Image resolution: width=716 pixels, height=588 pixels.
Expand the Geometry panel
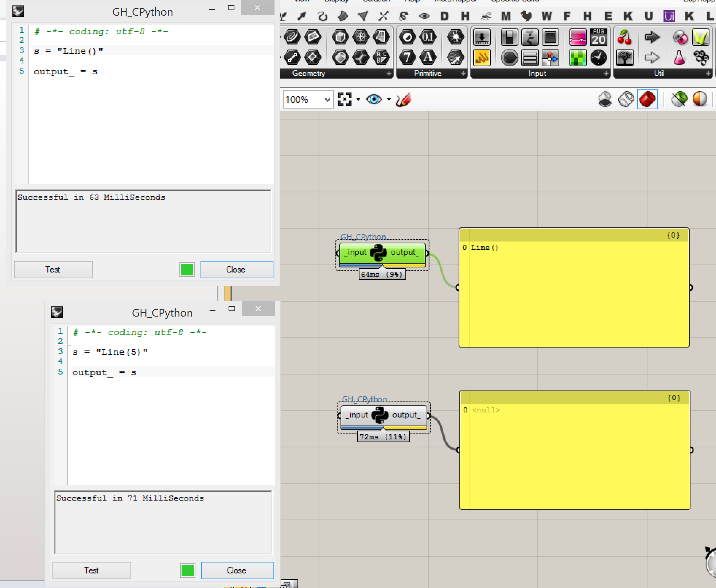pyautogui.click(x=389, y=74)
